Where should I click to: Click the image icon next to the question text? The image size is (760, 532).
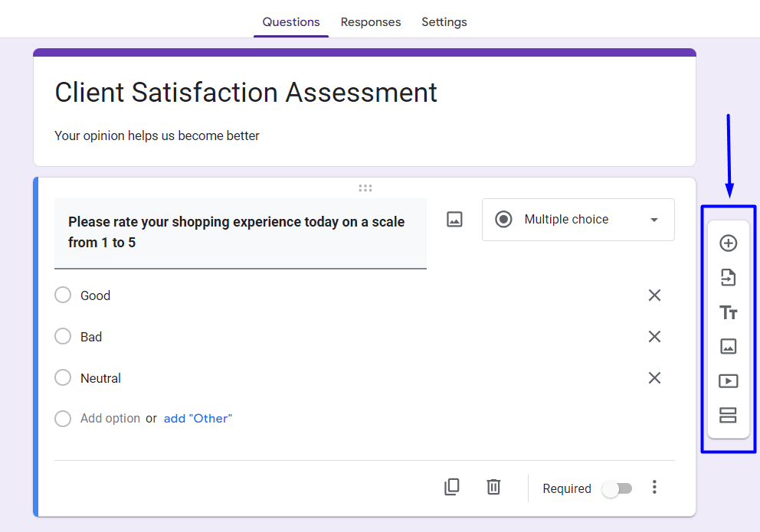pyautogui.click(x=454, y=219)
